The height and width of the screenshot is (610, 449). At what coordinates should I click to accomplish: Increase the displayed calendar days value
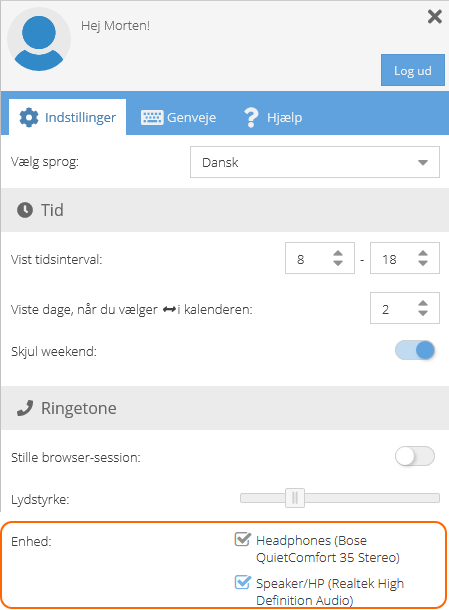click(x=423, y=303)
